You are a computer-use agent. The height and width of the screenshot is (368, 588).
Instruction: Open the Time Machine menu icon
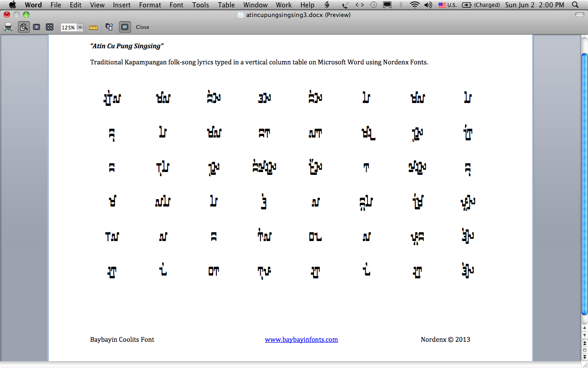(374, 5)
